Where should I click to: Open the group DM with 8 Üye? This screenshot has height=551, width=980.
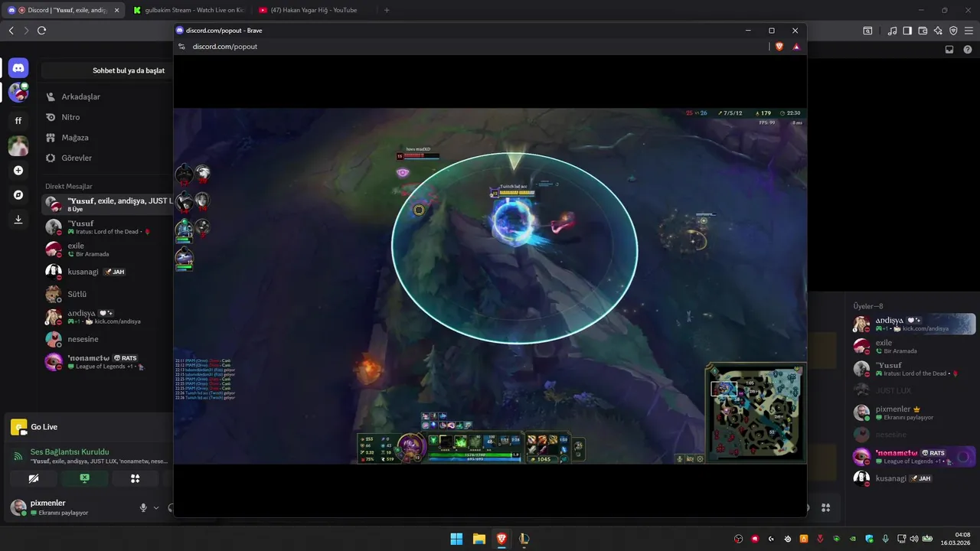(x=107, y=204)
